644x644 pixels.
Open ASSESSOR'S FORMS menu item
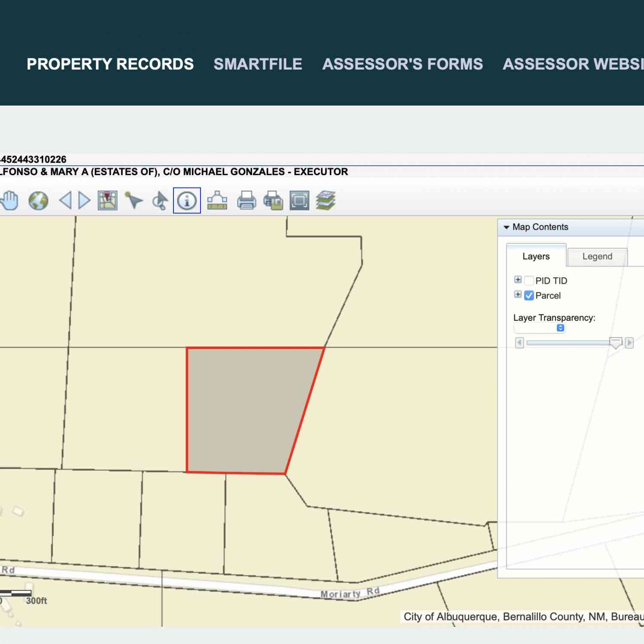402,64
